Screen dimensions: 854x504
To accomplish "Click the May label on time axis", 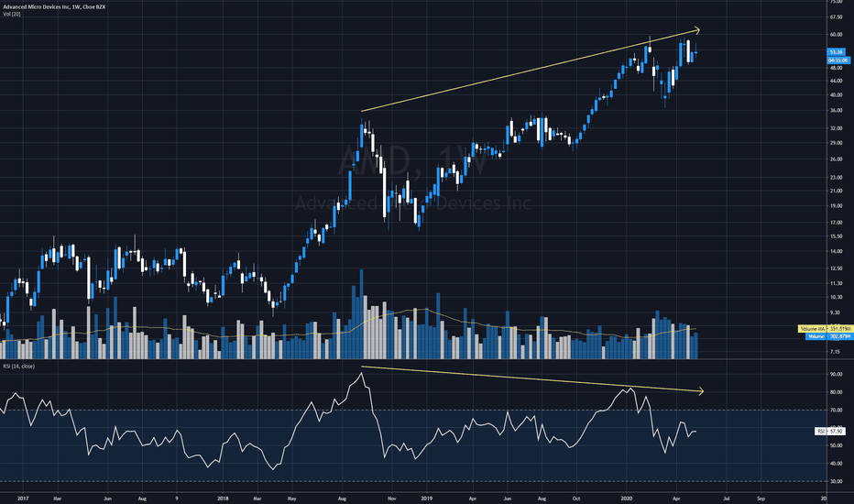I will (x=292, y=499).
